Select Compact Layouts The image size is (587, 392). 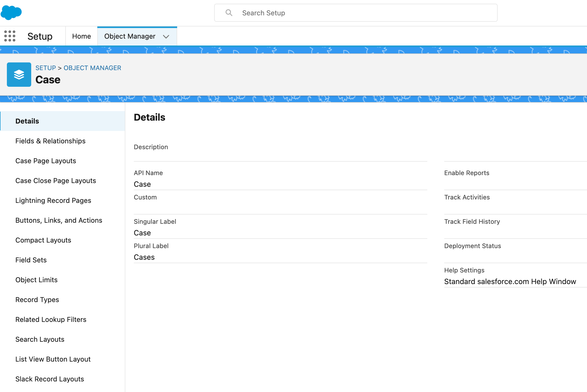click(x=43, y=240)
